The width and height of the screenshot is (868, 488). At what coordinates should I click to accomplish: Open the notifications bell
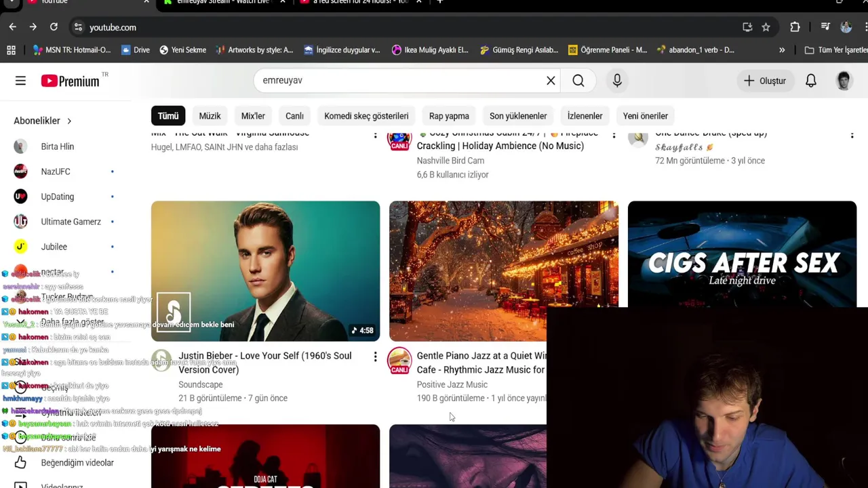(x=811, y=81)
